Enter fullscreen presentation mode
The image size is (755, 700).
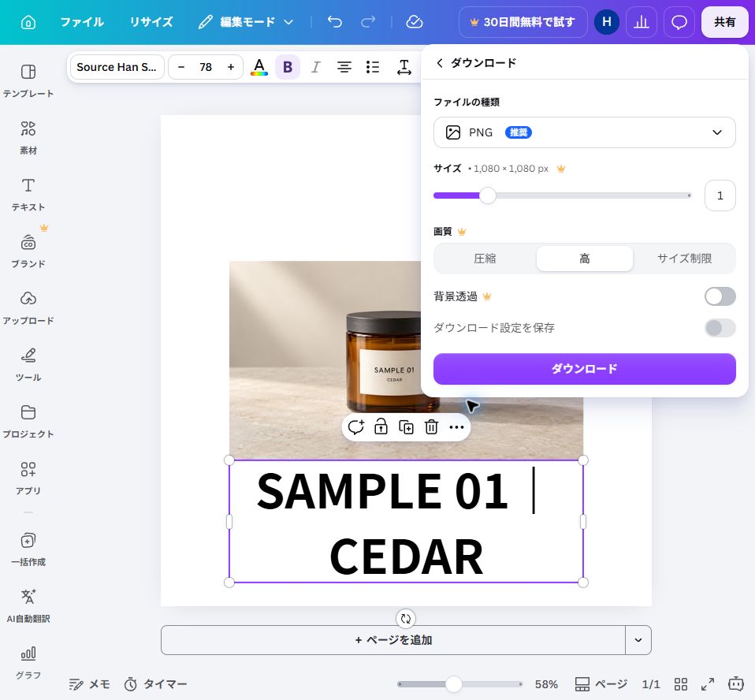(x=708, y=684)
